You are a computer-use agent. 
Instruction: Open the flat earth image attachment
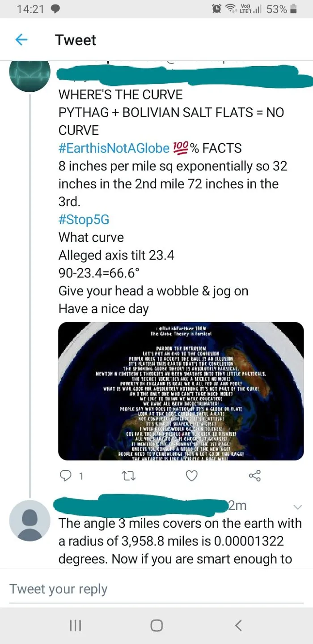point(181,391)
